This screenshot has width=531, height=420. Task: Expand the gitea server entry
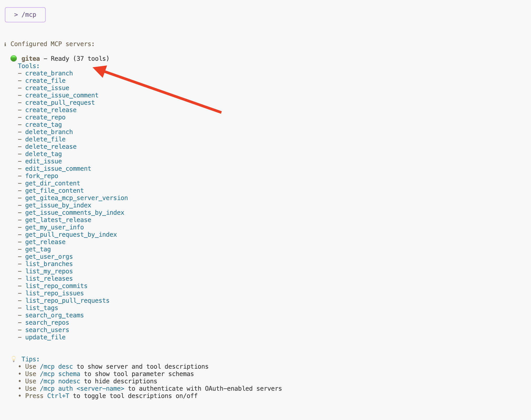[x=31, y=58]
